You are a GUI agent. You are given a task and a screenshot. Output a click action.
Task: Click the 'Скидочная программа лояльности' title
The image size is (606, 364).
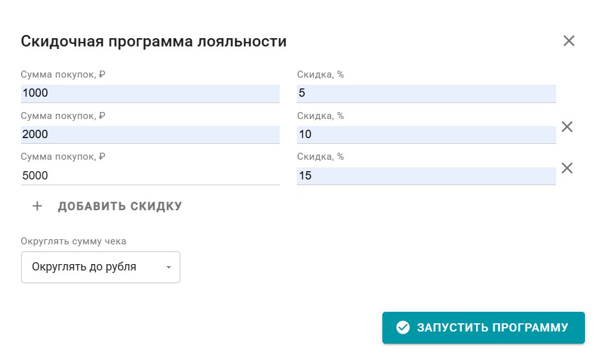pyautogui.click(x=154, y=41)
